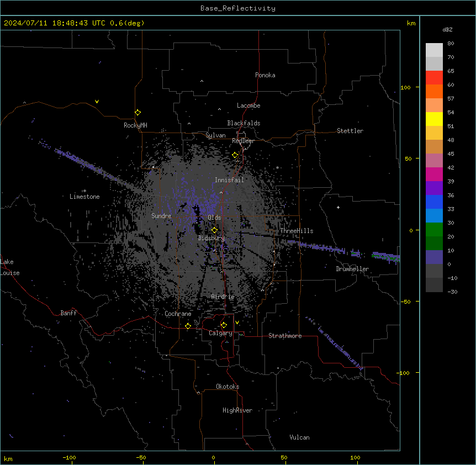Click the yellow marker above Calgary label

coord(224,325)
